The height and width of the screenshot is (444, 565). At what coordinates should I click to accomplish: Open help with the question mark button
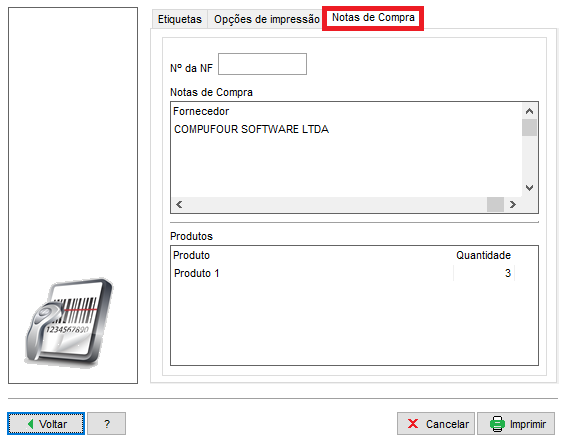click(x=107, y=423)
